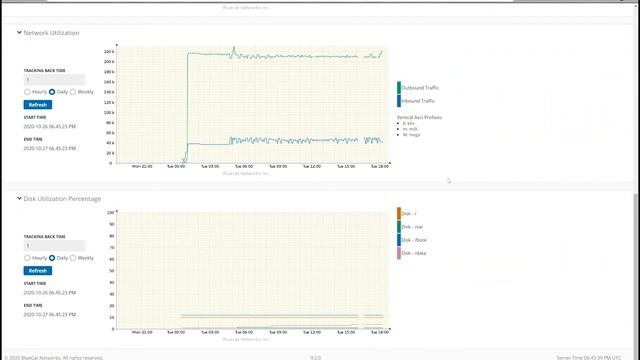Click the 'm: milli' prefix entry
This screenshot has width=640, height=360.
(410, 129)
